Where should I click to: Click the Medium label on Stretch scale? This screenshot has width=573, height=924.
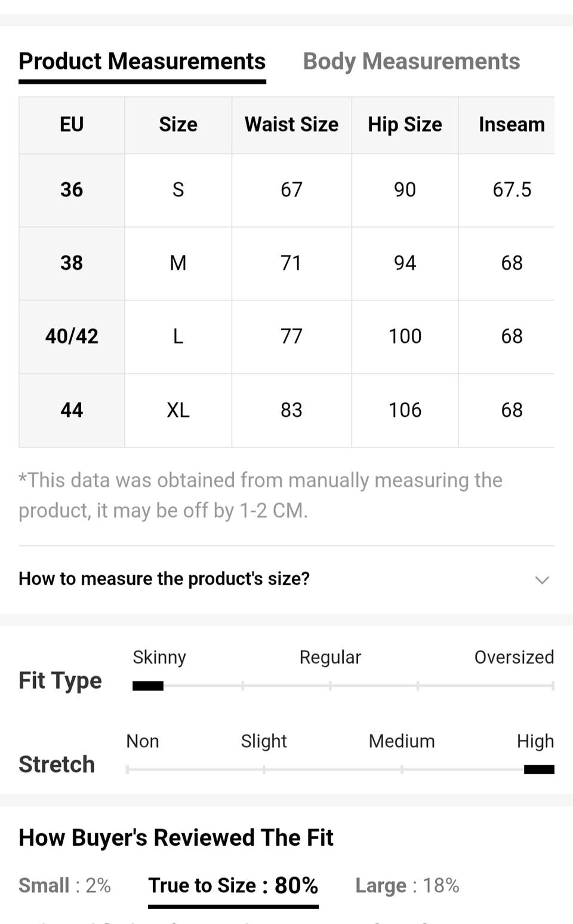(402, 741)
